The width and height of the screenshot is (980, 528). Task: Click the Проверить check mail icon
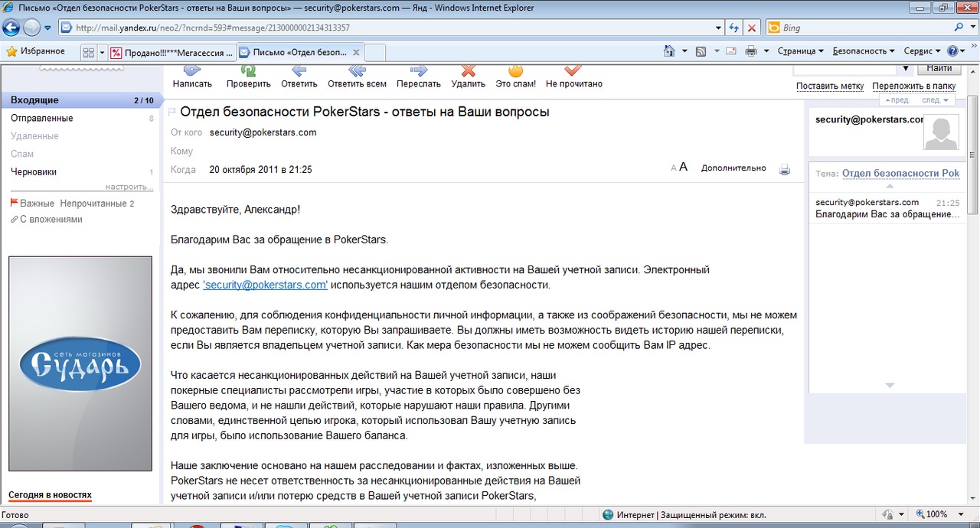pyautogui.click(x=248, y=71)
